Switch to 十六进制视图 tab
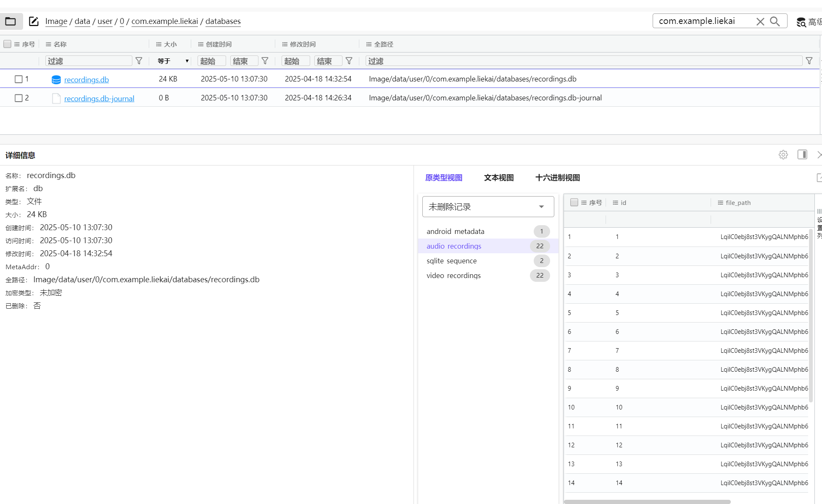The width and height of the screenshot is (822, 504). 557,178
